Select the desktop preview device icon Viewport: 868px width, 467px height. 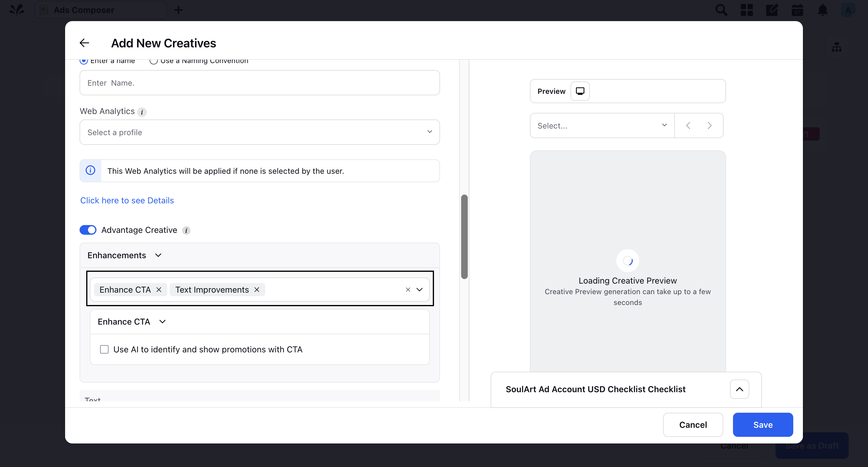(x=580, y=91)
